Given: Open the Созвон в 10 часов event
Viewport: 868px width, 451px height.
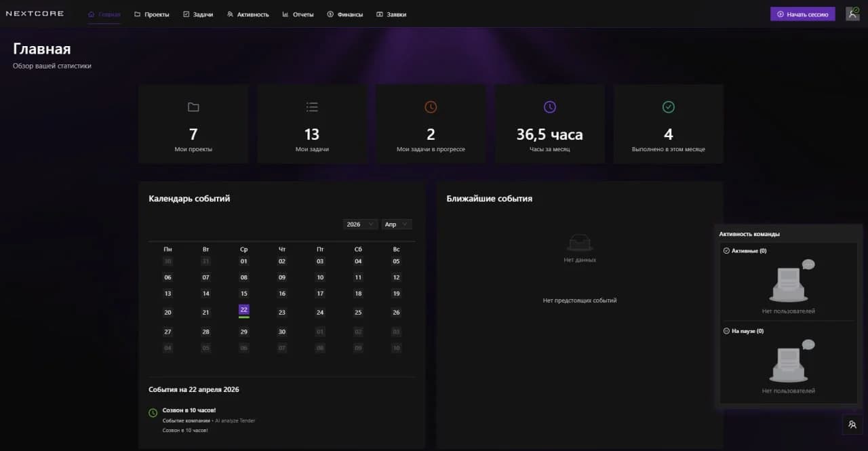Looking at the screenshot, I should point(189,410).
